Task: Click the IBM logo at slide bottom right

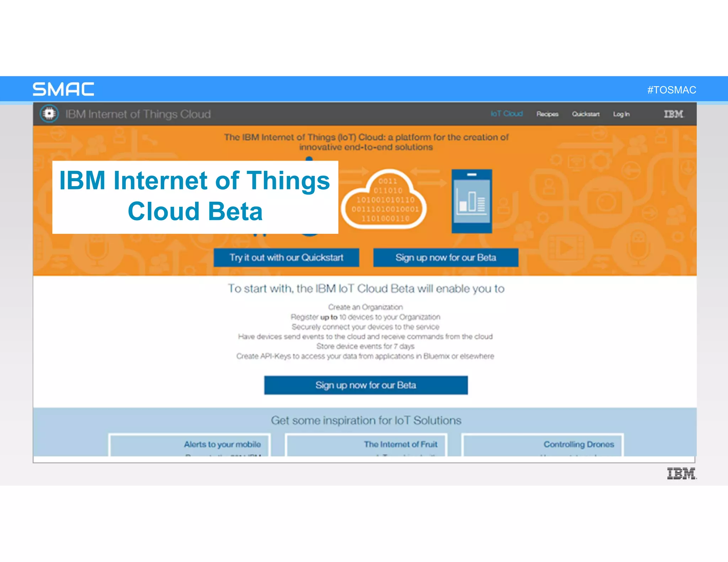Action: click(682, 473)
